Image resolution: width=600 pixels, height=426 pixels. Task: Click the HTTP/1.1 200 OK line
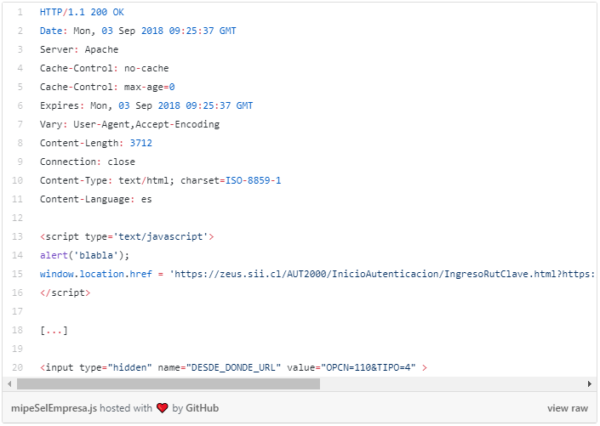[82, 12]
